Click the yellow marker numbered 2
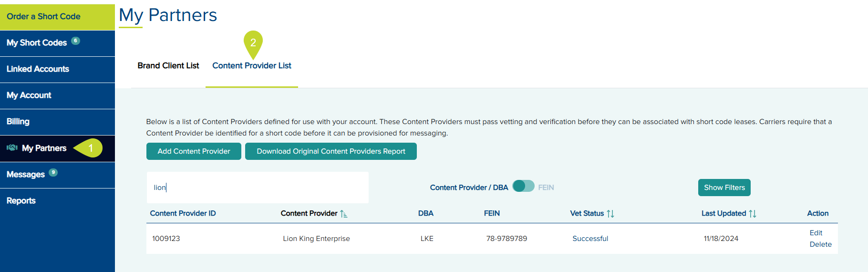This screenshot has height=272, width=868. [x=253, y=44]
